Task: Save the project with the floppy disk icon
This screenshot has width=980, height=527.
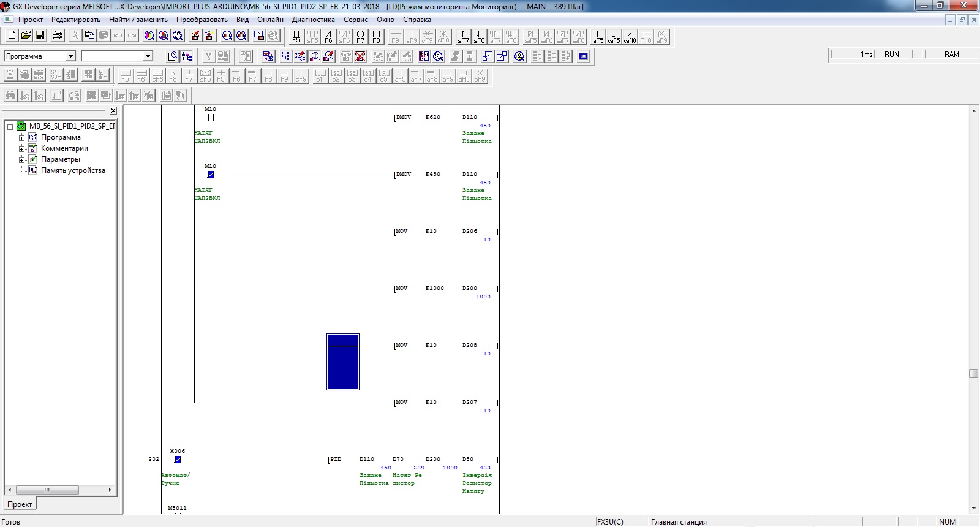Action: (x=40, y=36)
